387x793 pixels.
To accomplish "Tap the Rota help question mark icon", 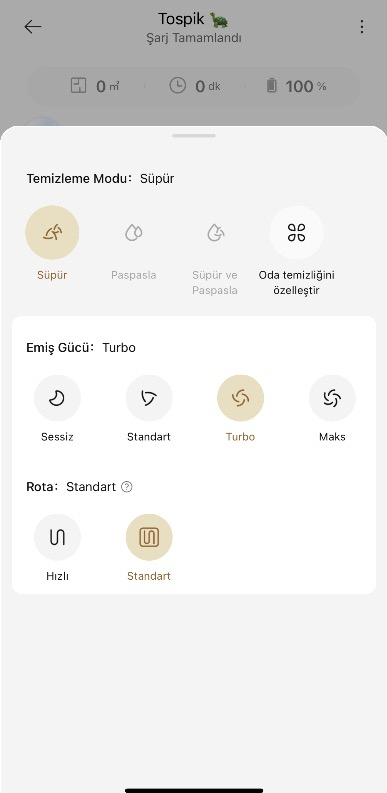I will (127, 487).
